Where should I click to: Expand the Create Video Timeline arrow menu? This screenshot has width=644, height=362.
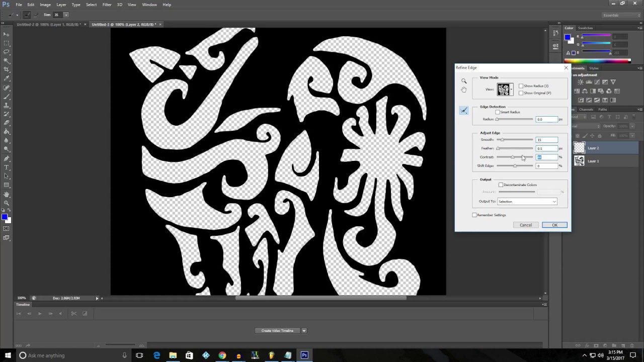pos(304,331)
